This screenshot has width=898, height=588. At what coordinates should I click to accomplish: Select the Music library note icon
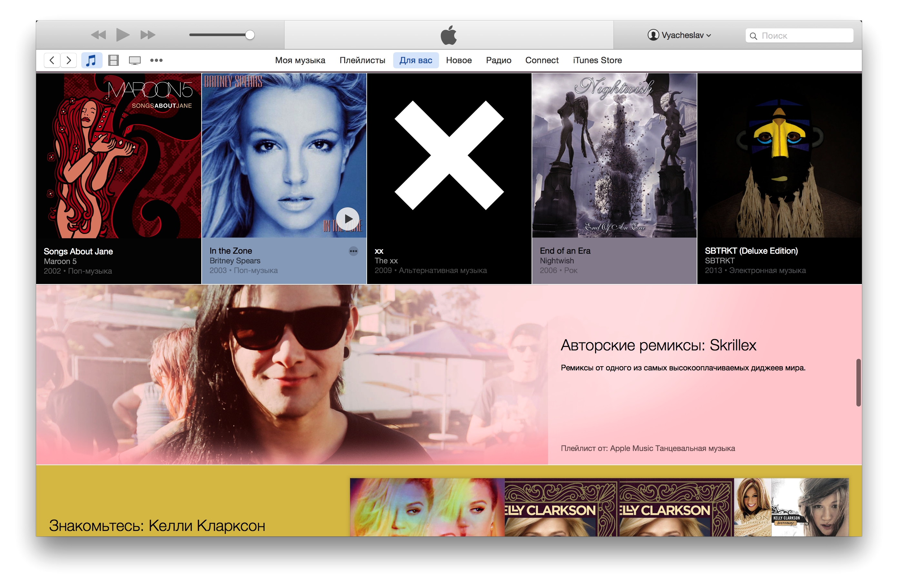[91, 60]
